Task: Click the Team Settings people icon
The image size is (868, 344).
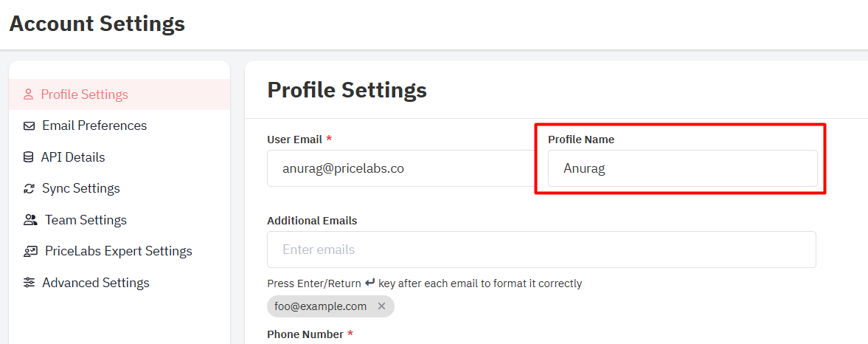Action: 30,220
